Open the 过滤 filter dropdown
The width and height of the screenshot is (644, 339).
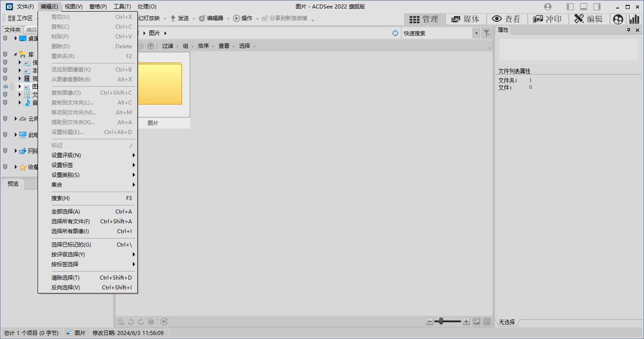(x=170, y=46)
